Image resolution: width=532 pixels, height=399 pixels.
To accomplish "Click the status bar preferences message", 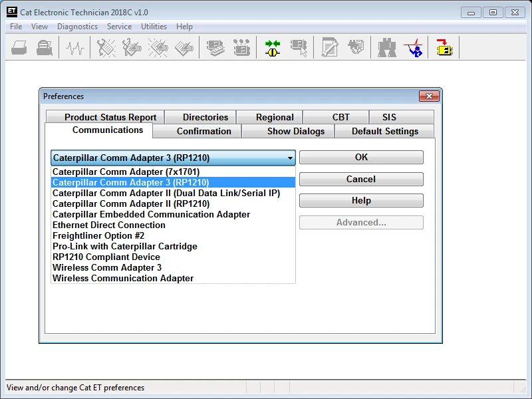I will coord(75,388).
